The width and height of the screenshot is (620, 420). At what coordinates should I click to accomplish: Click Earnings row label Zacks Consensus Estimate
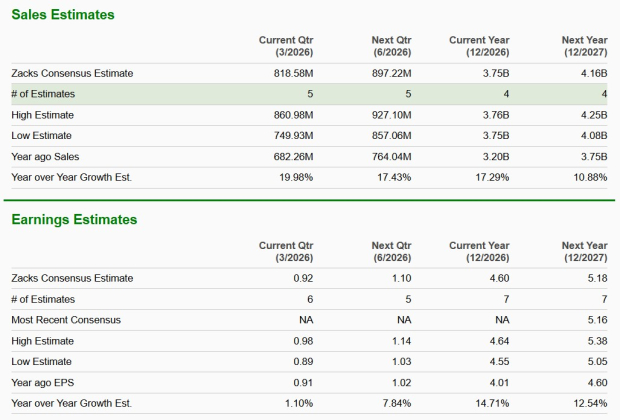coord(72,278)
